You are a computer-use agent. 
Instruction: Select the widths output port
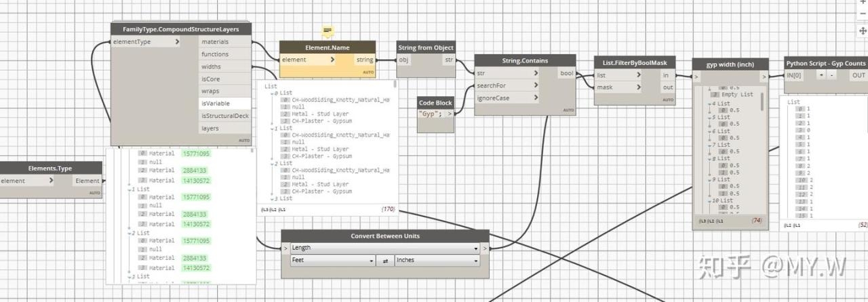click(x=224, y=67)
